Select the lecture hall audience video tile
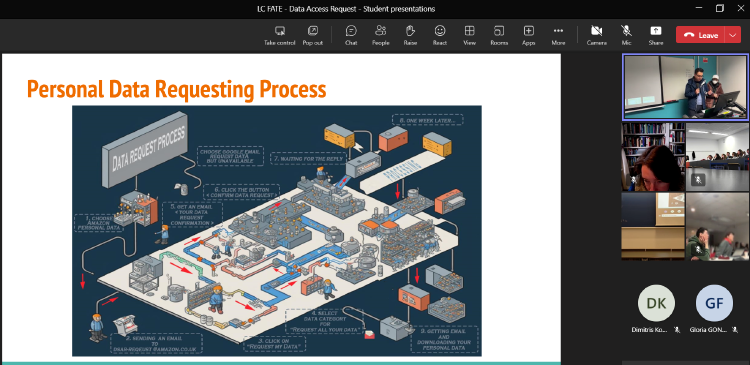 [717, 156]
